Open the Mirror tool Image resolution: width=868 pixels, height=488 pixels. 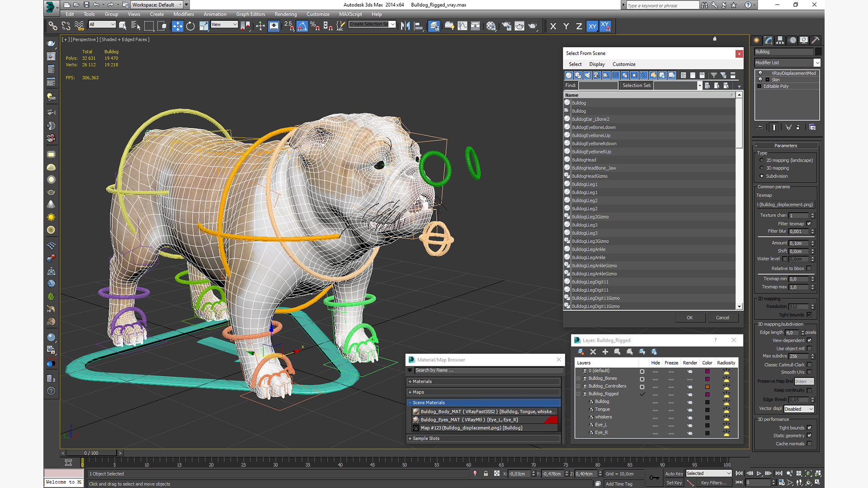click(405, 26)
